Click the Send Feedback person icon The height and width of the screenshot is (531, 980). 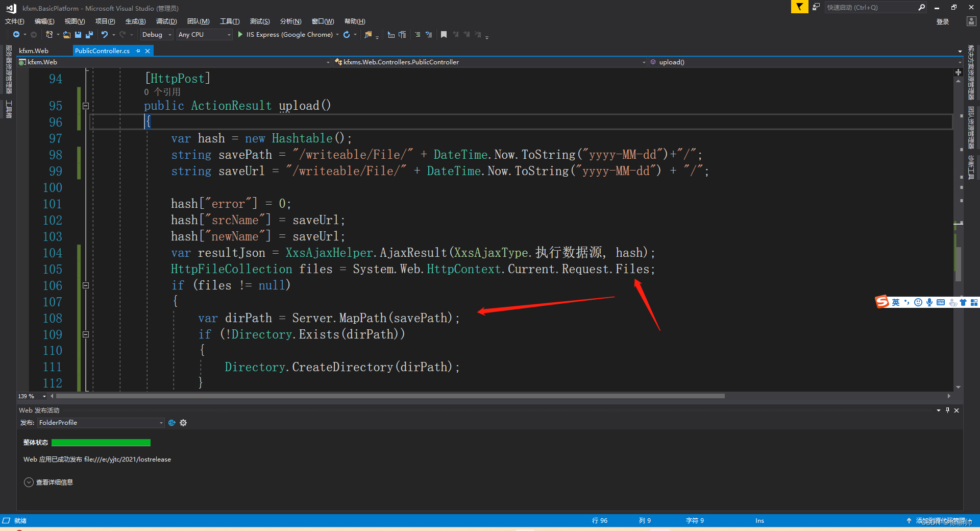point(816,7)
